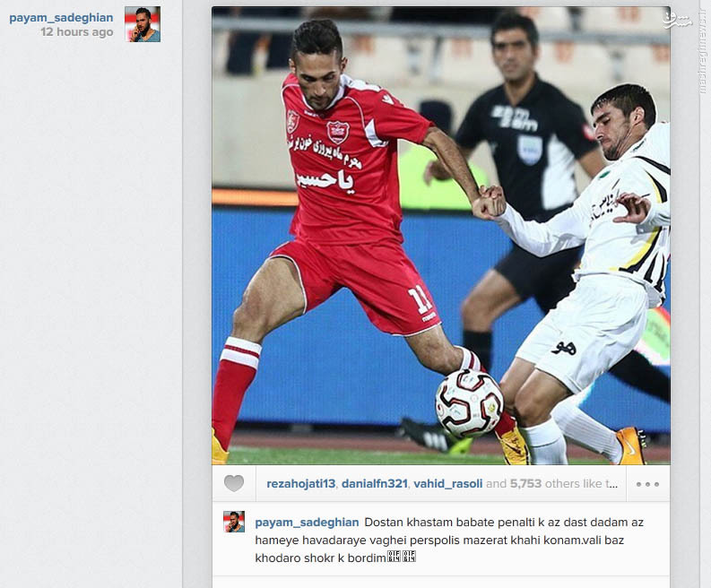This screenshot has height=588, width=711.
Task: Click the vertical mashreghnews.ir watermark text
Action: coord(703,50)
